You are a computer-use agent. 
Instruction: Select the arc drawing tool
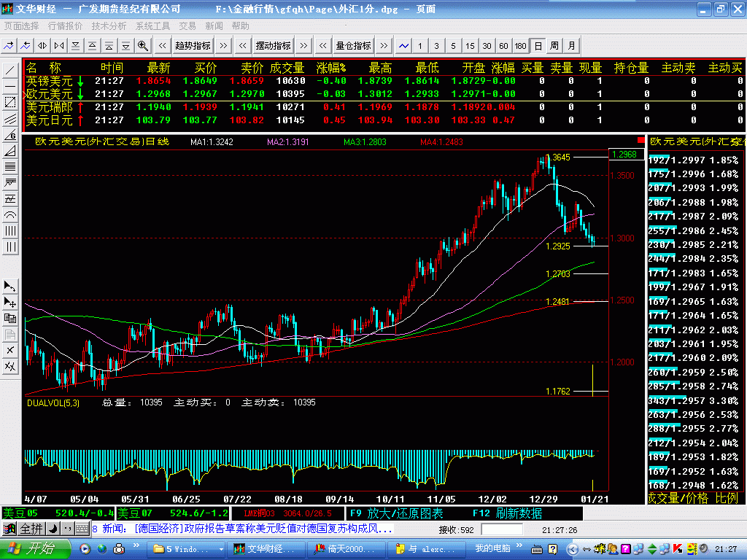[10, 215]
